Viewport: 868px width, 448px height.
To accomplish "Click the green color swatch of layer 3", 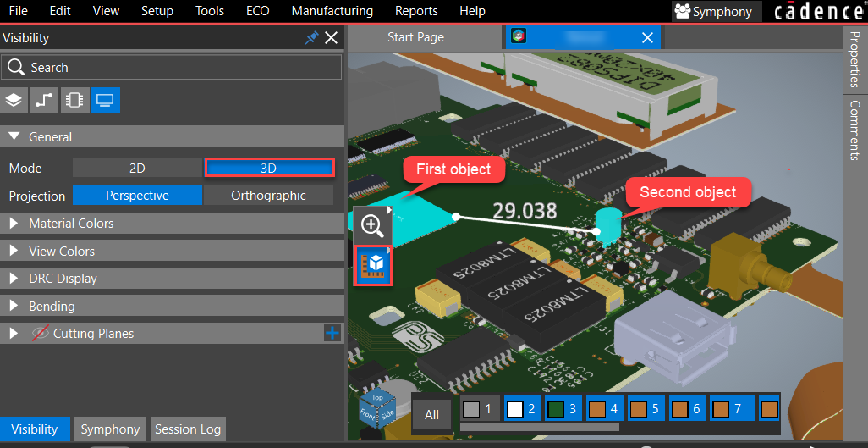I will click(x=555, y=409).
